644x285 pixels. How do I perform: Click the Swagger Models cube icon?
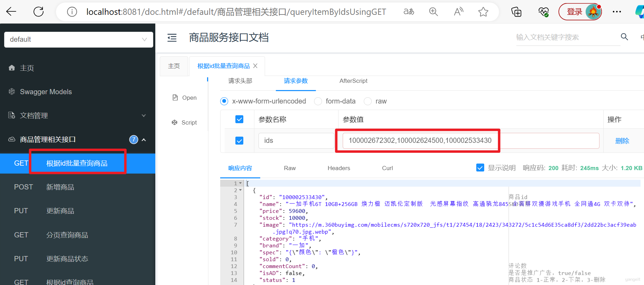click(12, 91)
